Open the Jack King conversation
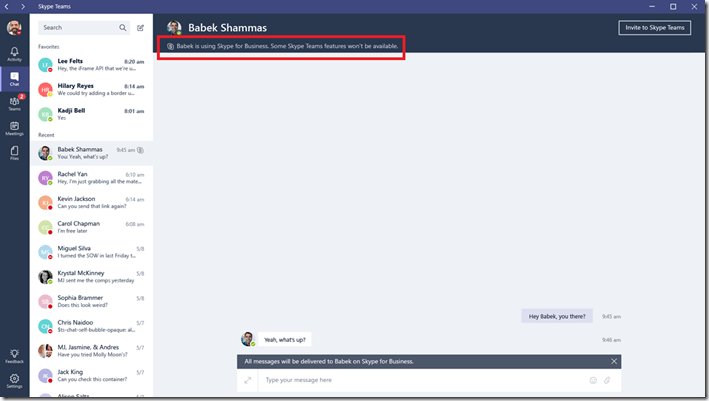The width and height of the screenshot is (709, 401). click(x=91, y=375)
